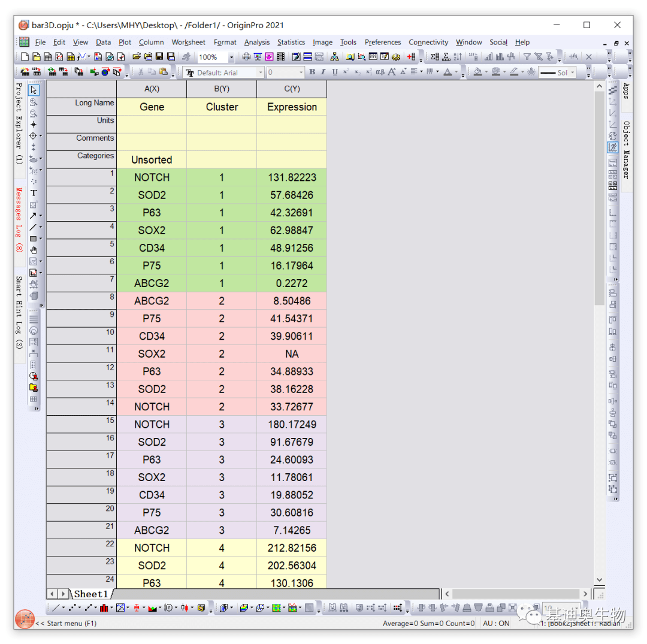Open the Statistics menu
Screen dimensions: 647x644
pyautogui.click(x=291, y=42)
